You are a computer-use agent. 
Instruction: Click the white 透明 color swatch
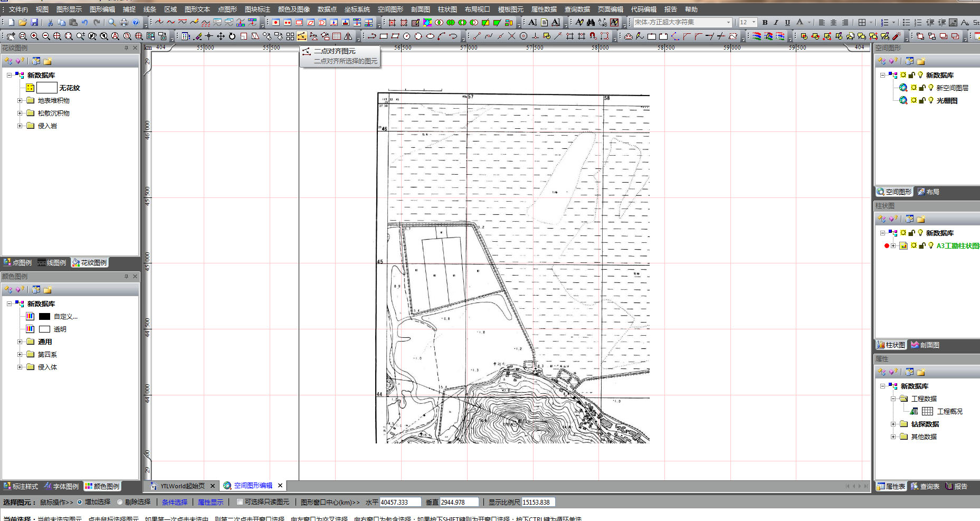44,329
